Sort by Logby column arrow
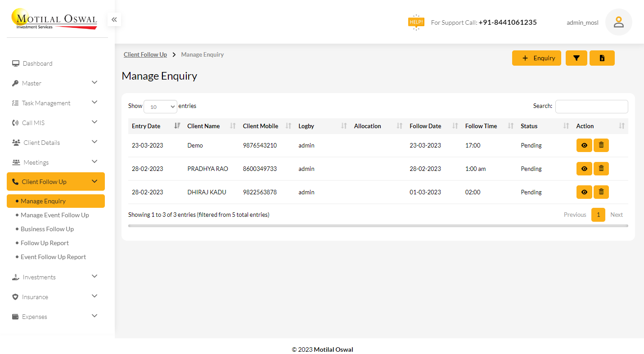 pos(344,126)
